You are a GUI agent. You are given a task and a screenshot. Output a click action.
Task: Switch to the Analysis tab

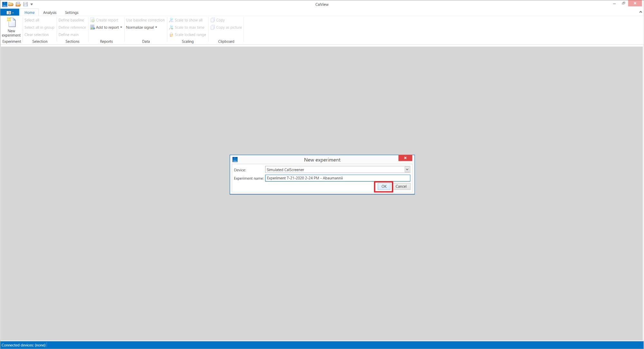click(50, 13)
